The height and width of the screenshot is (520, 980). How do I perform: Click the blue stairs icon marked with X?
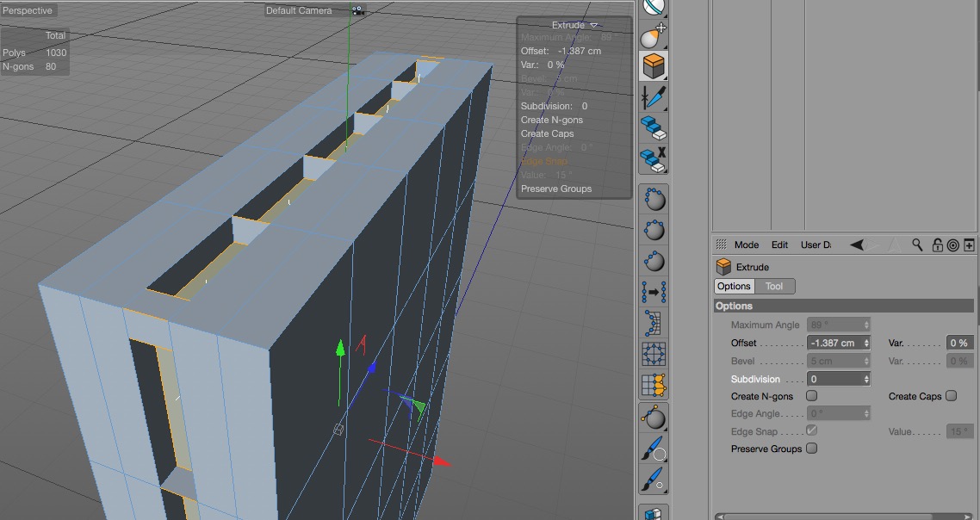coord(653,158)
